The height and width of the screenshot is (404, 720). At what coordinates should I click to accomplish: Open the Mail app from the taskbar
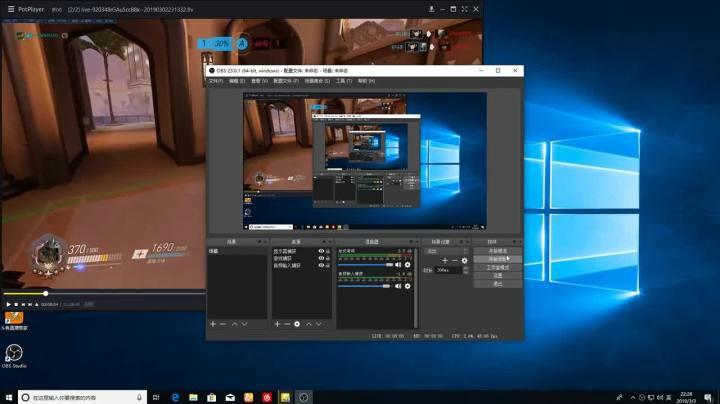tap(230, 397)
